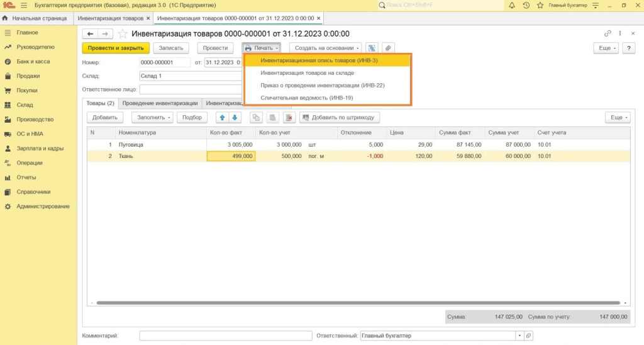Viewport: 644px width, 345px height.
Task: Click the Провести button
Action: [215, 48]
